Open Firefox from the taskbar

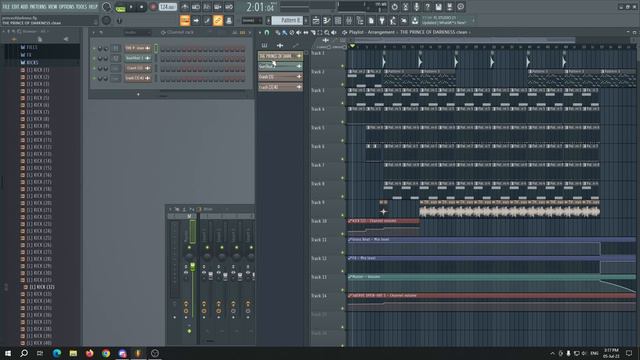89,353
